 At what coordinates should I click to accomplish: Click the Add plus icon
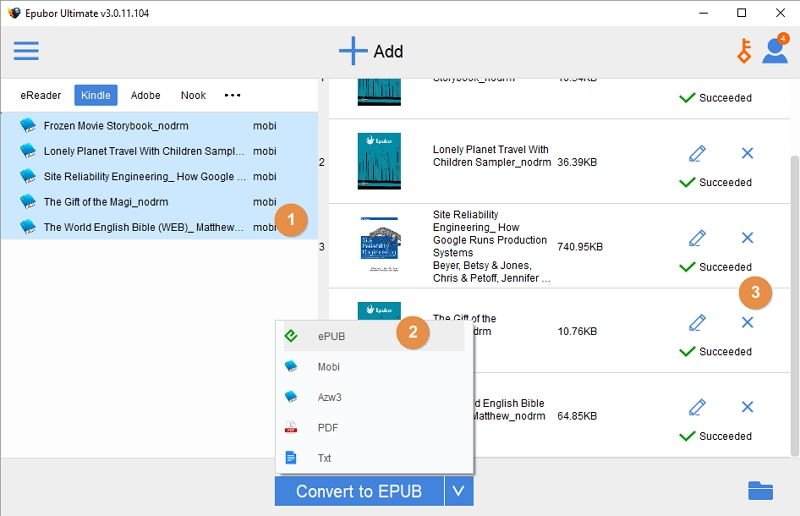[353, 51]
